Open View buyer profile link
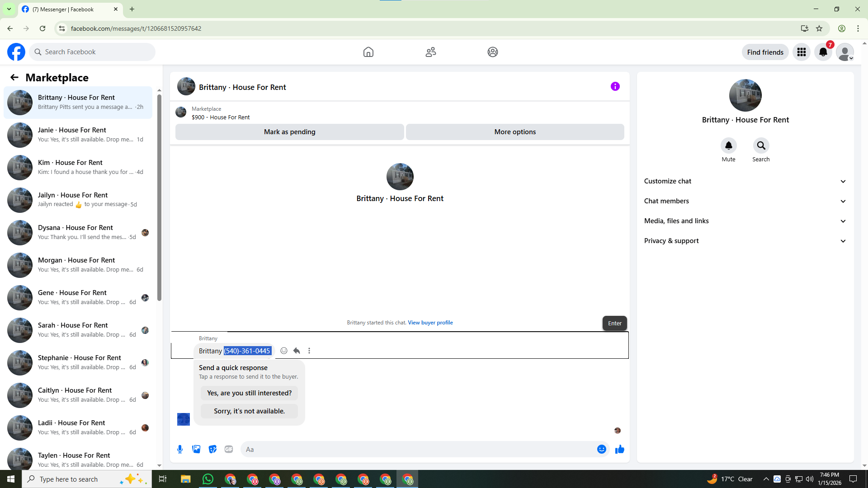The image size is (868, 488). tap(430, 323)
